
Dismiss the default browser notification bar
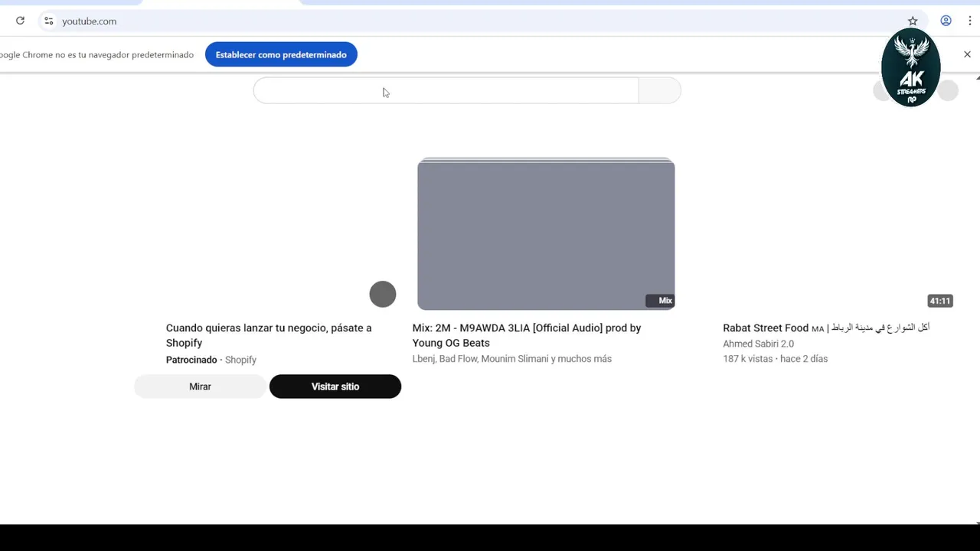click(x=967, y=54)
